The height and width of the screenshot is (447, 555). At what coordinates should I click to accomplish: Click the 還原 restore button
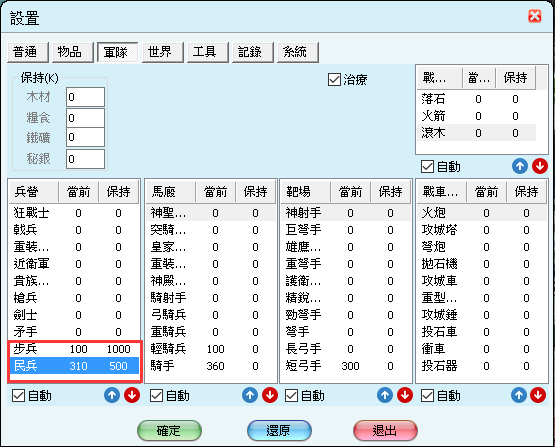click(x=279, y=430)
